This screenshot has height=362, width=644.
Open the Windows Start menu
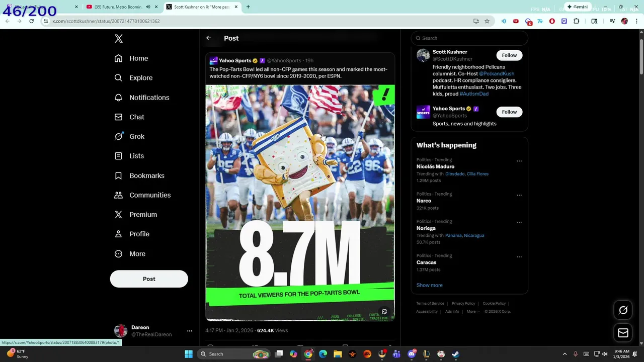189,354
